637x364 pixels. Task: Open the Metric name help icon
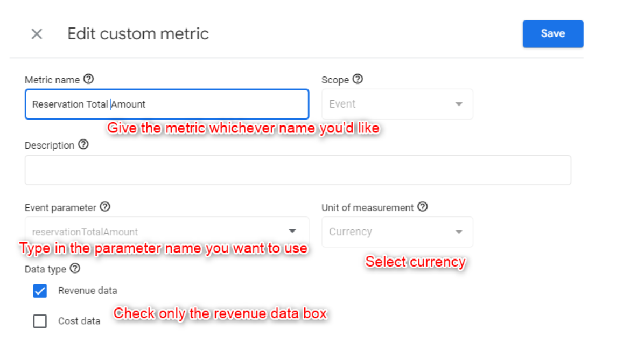point(88,79)
